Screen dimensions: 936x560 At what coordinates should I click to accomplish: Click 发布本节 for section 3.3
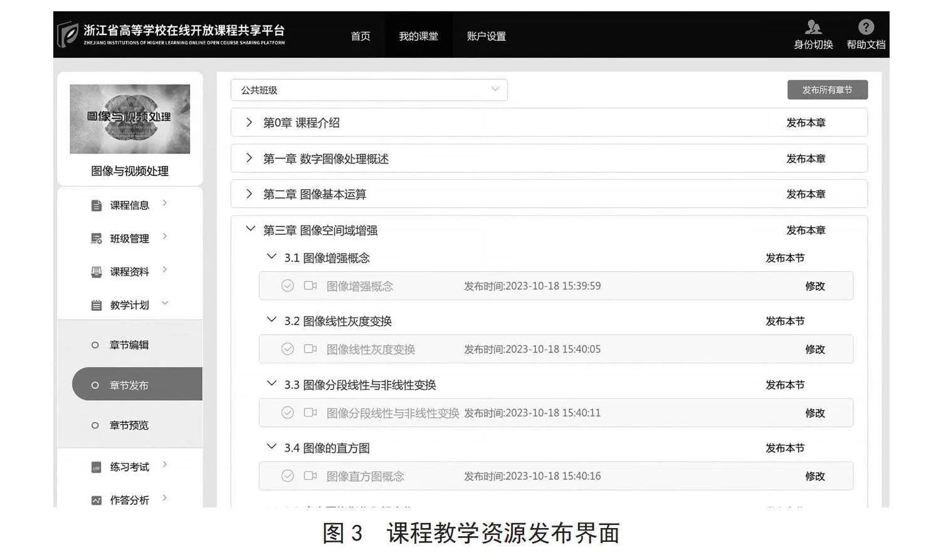tap(785, 385)
